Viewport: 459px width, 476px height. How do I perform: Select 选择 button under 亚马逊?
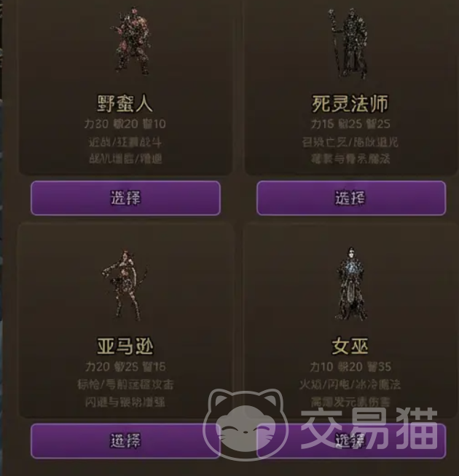pyautogui.click(x=125, y=441)
